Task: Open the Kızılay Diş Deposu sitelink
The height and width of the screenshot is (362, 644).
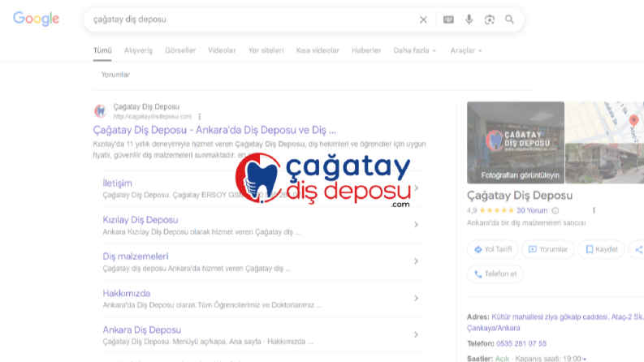Action: click(140, 220)
